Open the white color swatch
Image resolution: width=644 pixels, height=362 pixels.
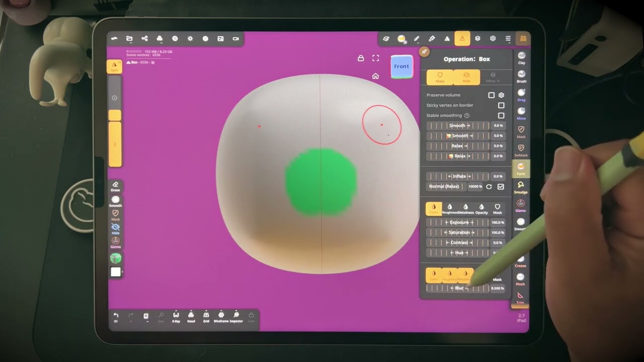pos(115,272)
